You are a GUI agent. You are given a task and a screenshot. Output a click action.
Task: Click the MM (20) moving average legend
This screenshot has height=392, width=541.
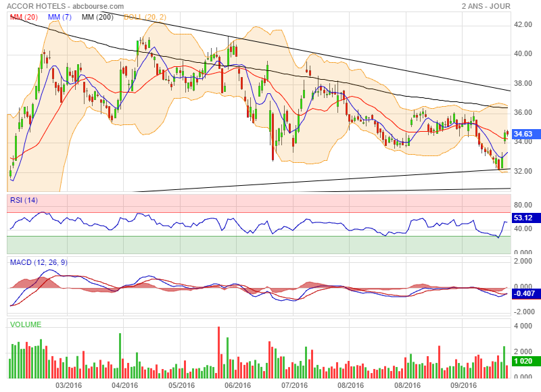pyautogui.click(x=24, y=17)
